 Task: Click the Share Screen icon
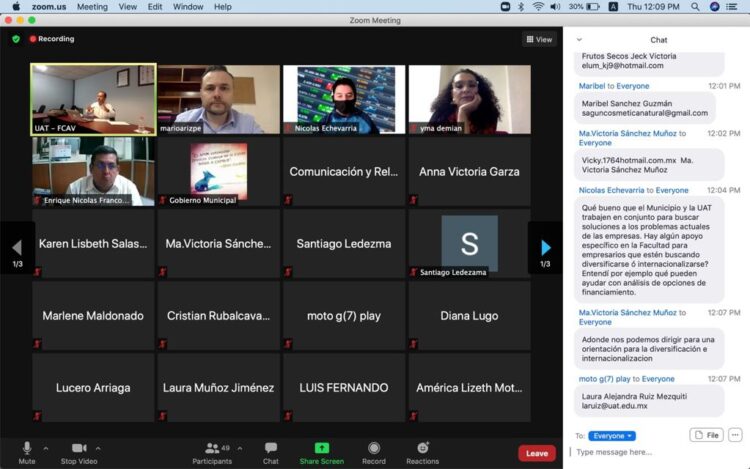(x=322, y=448)
